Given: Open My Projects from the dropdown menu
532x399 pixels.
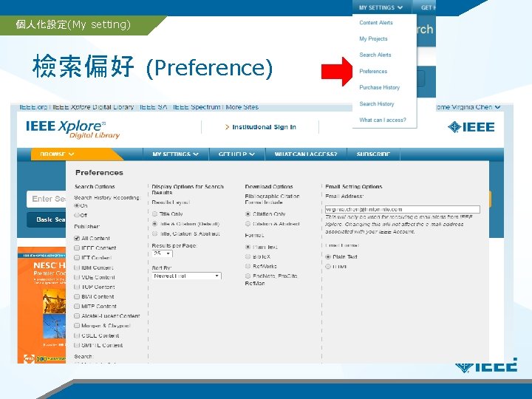Looking at the screenshot, I should point(373,38).
